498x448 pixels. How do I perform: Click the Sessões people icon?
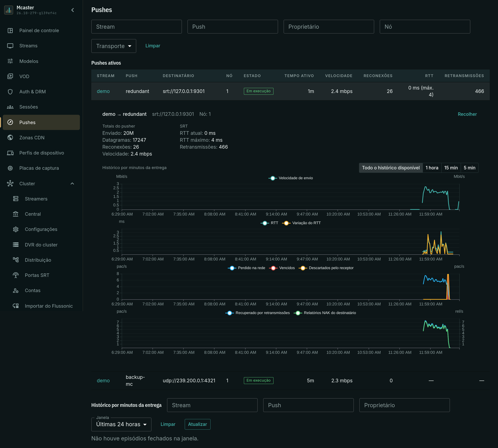coord(10,107)
